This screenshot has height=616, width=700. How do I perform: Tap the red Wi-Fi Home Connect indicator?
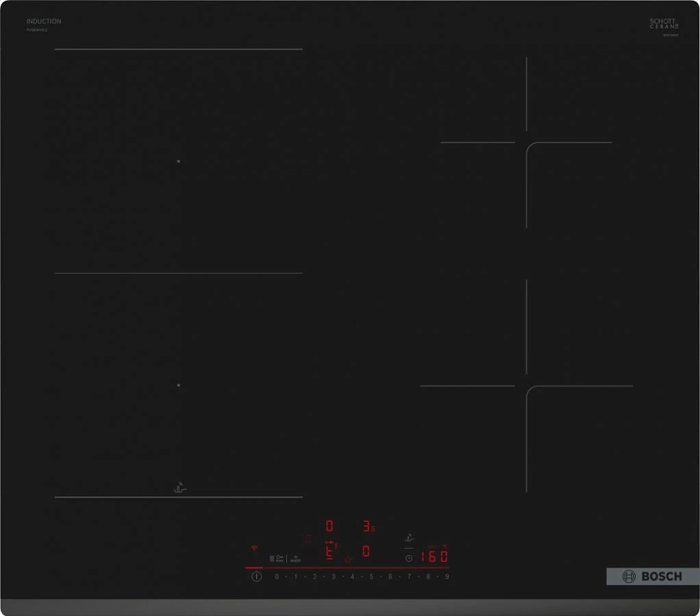coord(253,548)
